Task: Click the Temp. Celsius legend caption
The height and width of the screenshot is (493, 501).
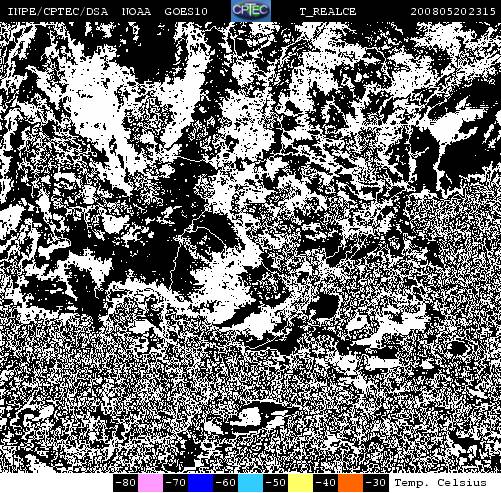Action: point(440,483)
